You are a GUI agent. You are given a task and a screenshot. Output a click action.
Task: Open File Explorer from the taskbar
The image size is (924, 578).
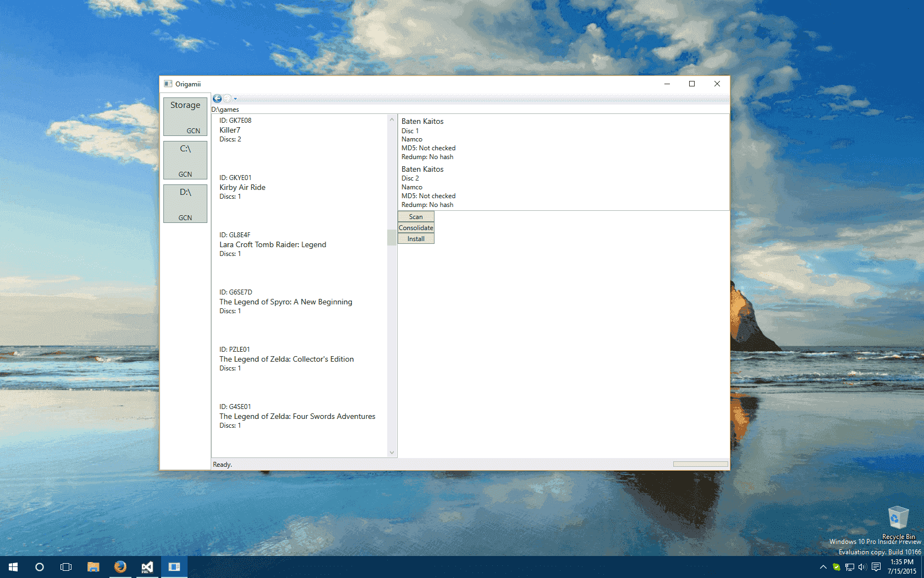(x=94, y=567)
